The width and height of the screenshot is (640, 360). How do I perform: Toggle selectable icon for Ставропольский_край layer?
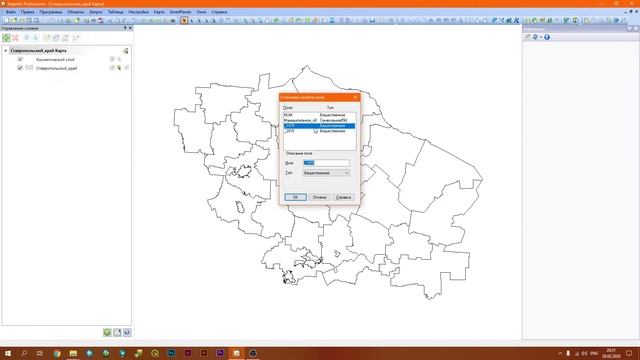119,68
